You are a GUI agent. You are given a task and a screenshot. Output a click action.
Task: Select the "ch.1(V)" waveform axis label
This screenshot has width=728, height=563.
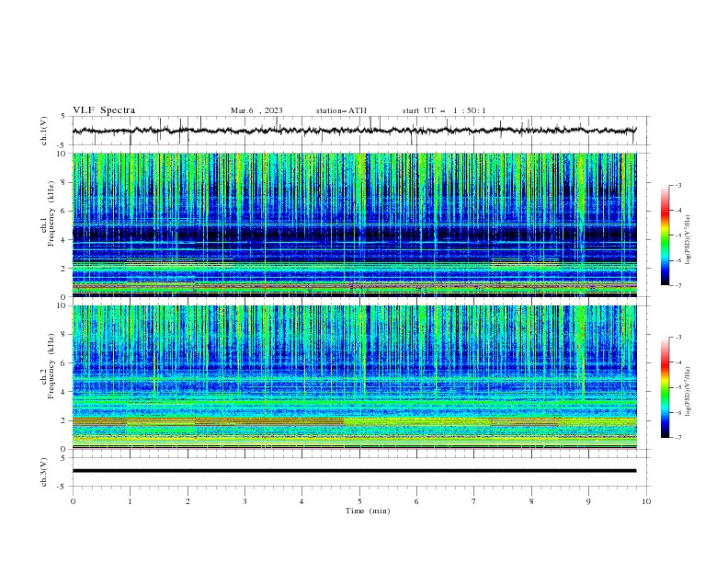[x=44, y=131]
